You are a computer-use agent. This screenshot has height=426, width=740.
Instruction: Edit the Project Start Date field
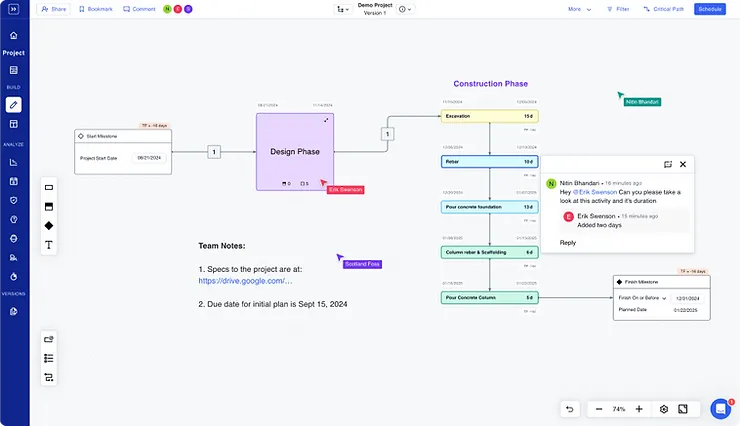tap(149, 158)
